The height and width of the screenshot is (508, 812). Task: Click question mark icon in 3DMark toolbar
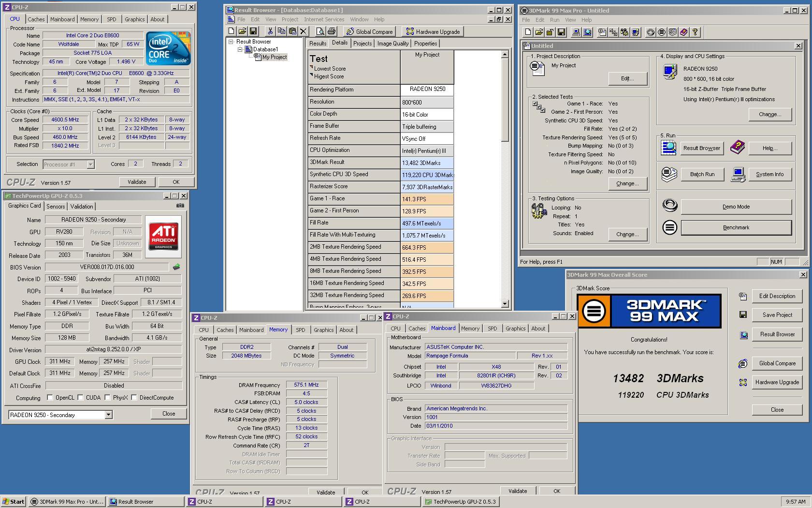pos(695,32)
